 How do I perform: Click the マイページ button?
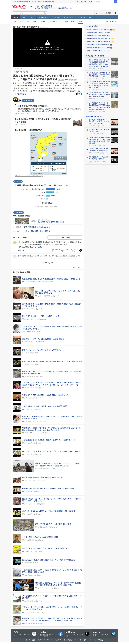click(99, 13)
